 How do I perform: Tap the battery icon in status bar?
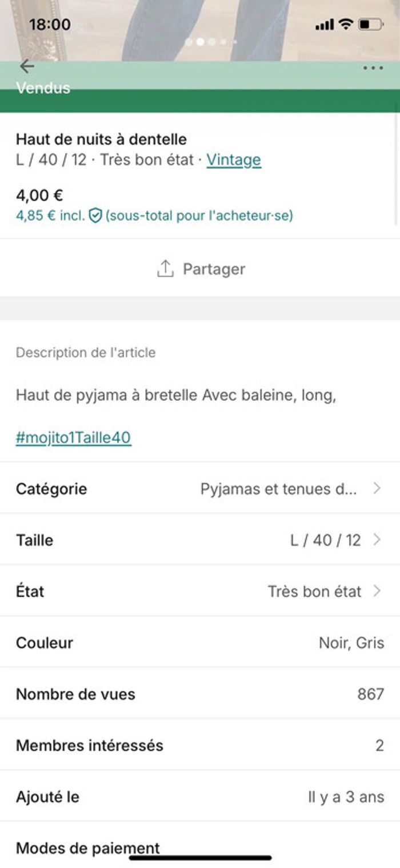tap(370, 25)
